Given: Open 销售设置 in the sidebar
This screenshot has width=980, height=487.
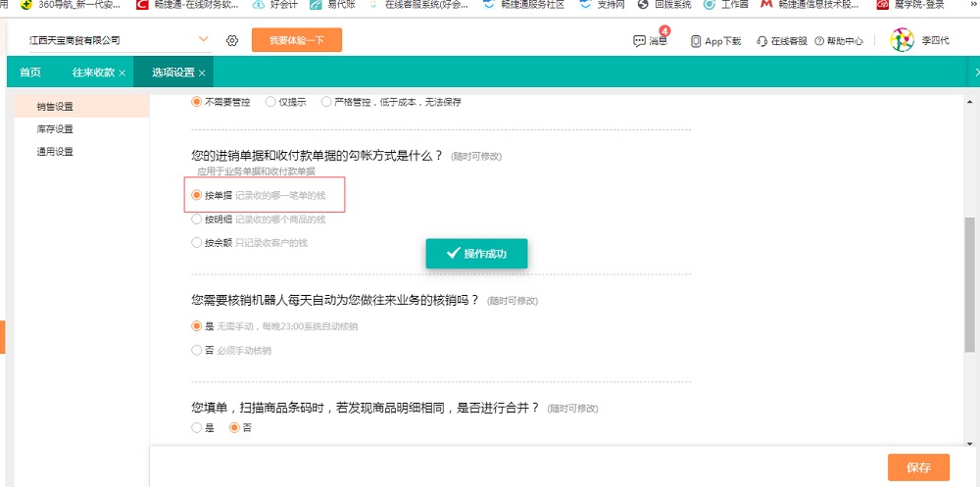Looking at the screenshot, I should coord(81,106).
